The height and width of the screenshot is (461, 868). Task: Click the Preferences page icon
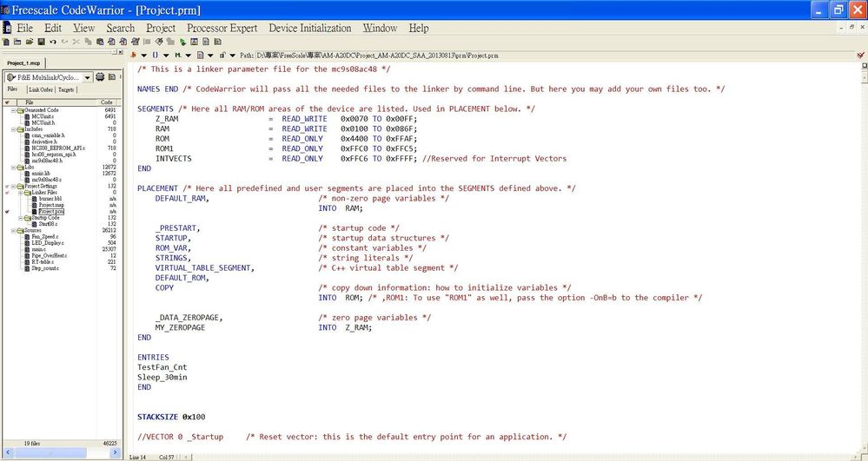[x=206, y=42]
